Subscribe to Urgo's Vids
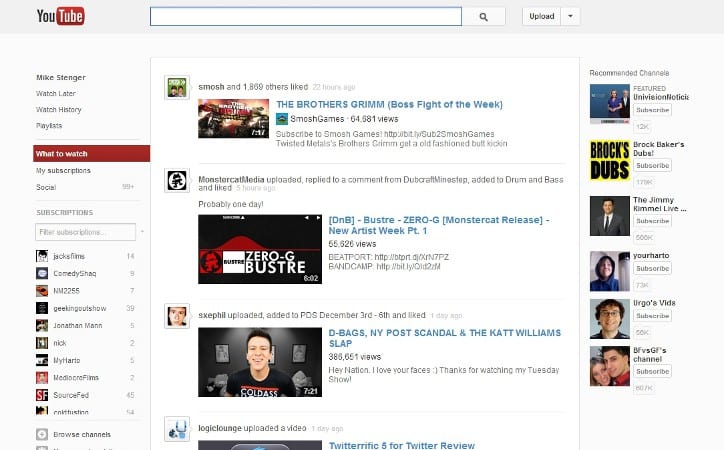The image size is (724, 450). tap(652, 316)
